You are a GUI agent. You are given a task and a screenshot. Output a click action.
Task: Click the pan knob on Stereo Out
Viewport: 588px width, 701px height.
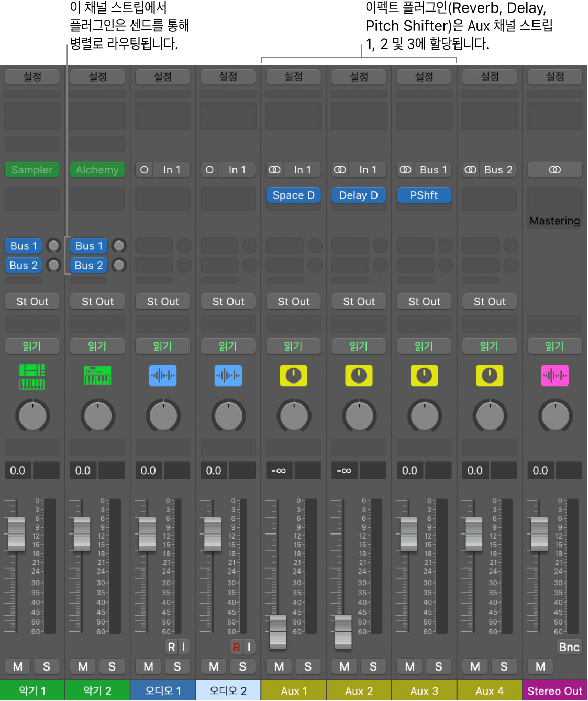coord(556,416)
